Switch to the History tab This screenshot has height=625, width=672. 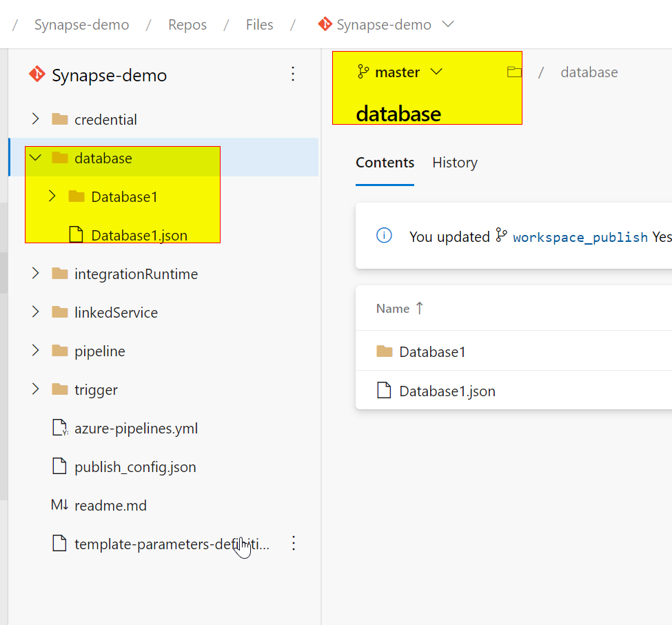pos(454,163)
